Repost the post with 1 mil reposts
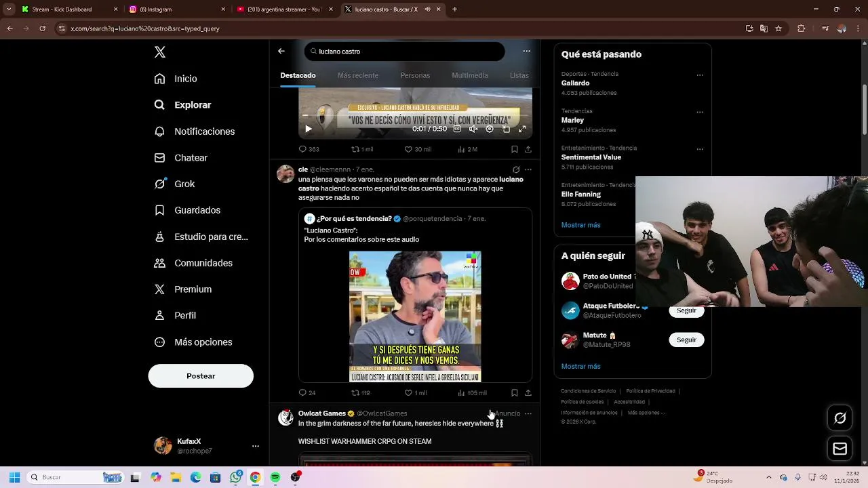868x488 pixels. point(362,149)
